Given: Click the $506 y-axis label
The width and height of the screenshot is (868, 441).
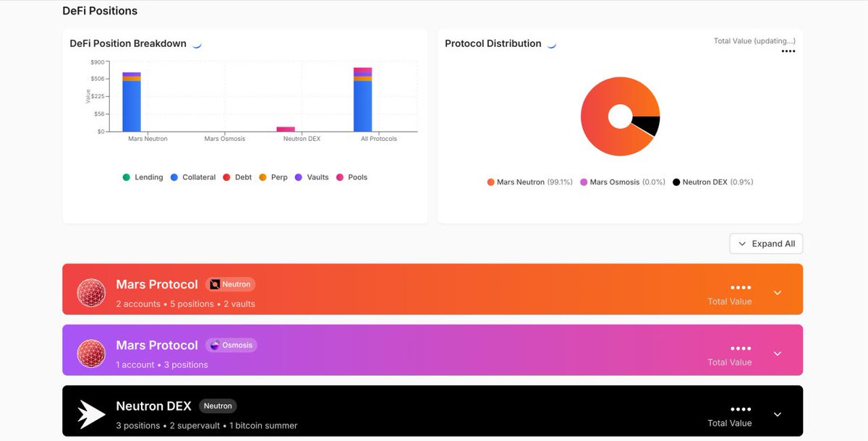Looking at the screenshot, I should (x=97, y=79).
